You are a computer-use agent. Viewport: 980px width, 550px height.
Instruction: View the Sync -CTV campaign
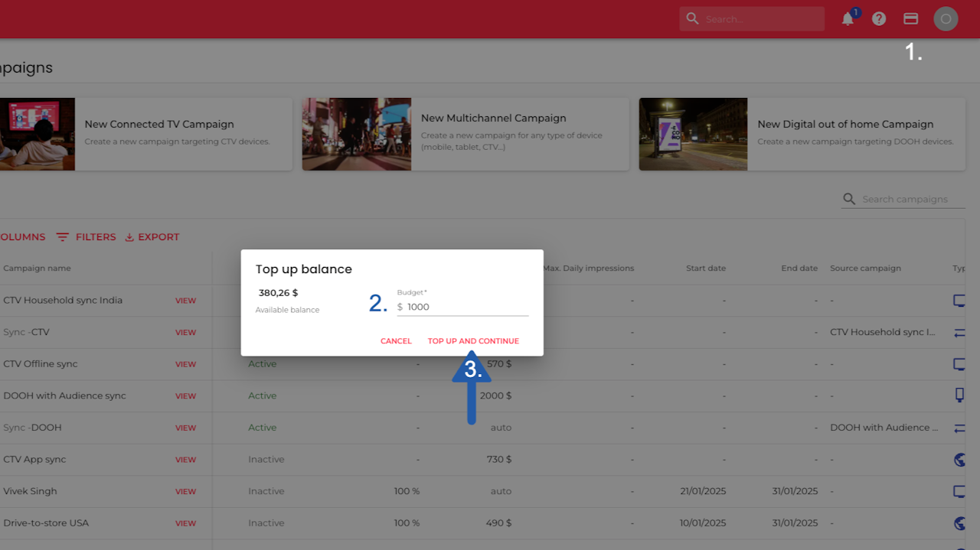point(185,333)
